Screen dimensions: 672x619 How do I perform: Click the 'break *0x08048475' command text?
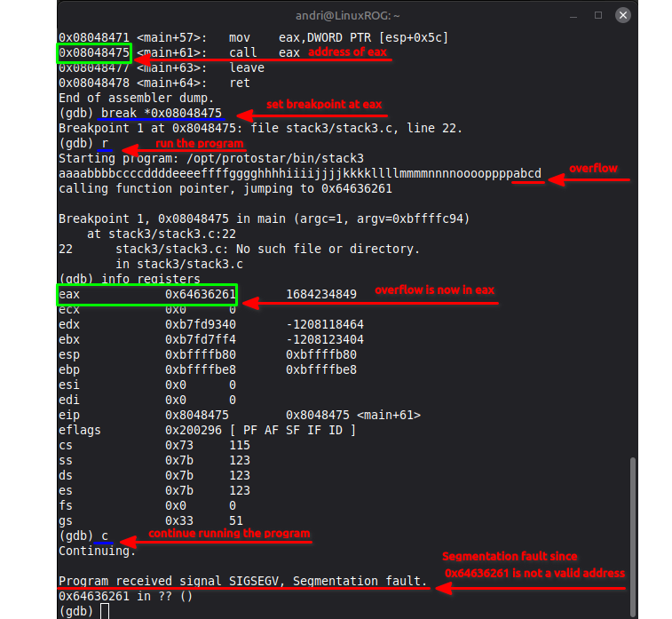(x=162, y=113)
